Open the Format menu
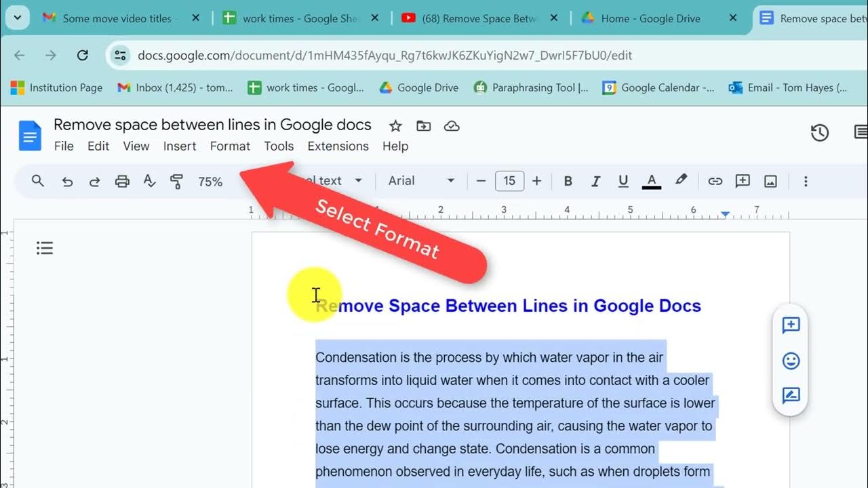The width and height of the screenshot is (868, 488). click(x=230, y=146)
